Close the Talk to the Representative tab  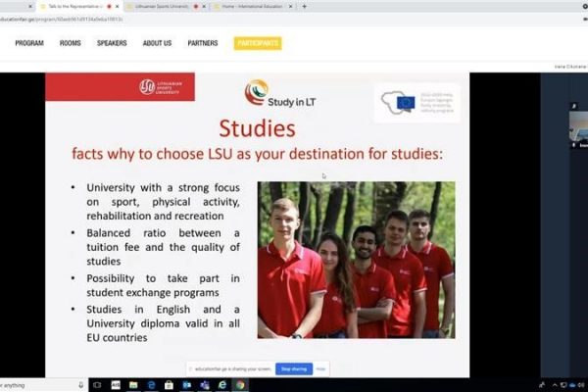coord(118,7)
